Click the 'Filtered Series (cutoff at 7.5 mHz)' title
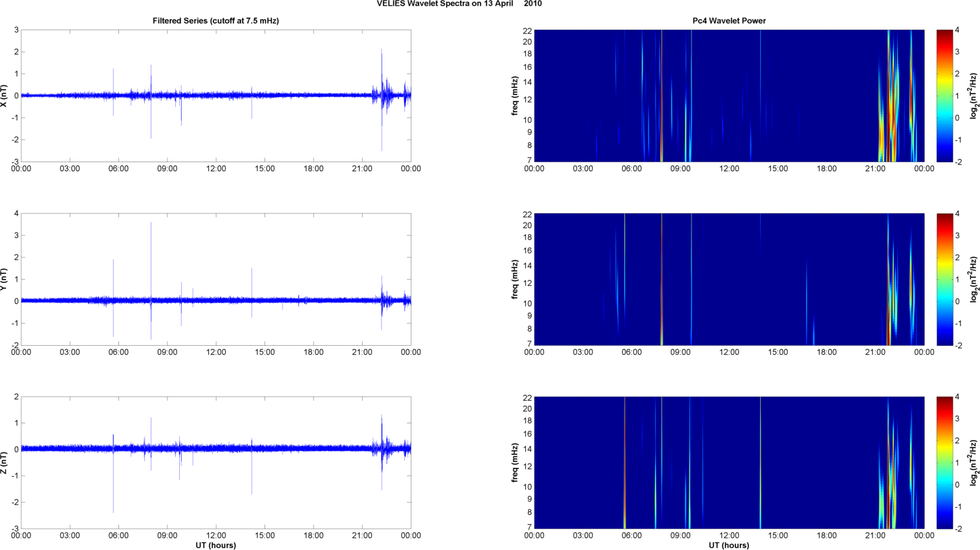This screenshot has width=980, height=550. pyautogui.click(x=215, y=21)
